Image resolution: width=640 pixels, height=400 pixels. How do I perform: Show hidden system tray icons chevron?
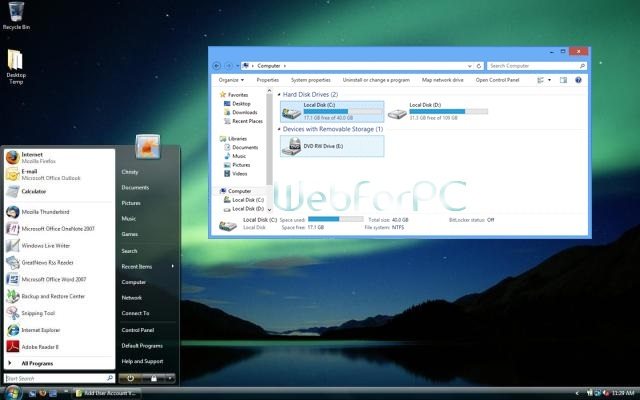(x=577, y=393)
